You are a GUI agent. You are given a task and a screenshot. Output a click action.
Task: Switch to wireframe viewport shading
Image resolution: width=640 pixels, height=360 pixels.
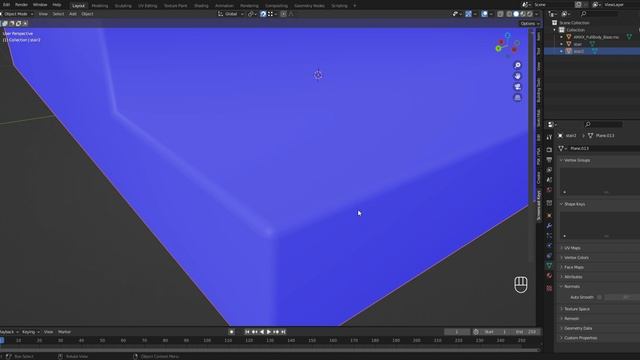[509, 14]
